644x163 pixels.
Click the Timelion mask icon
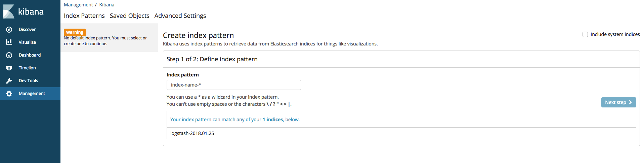pos(9,68)
